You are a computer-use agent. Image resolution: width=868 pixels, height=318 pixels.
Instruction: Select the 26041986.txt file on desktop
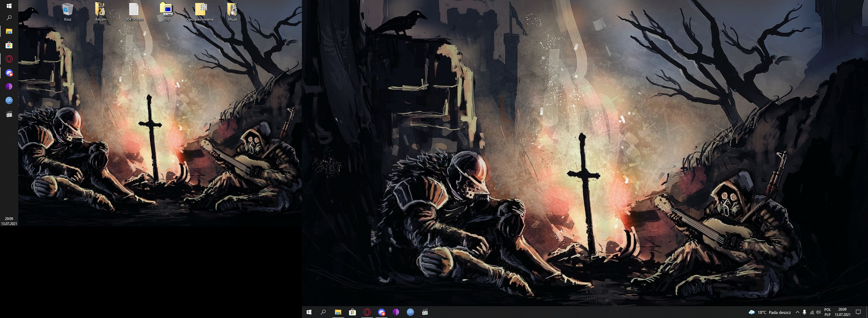(134, 12)
